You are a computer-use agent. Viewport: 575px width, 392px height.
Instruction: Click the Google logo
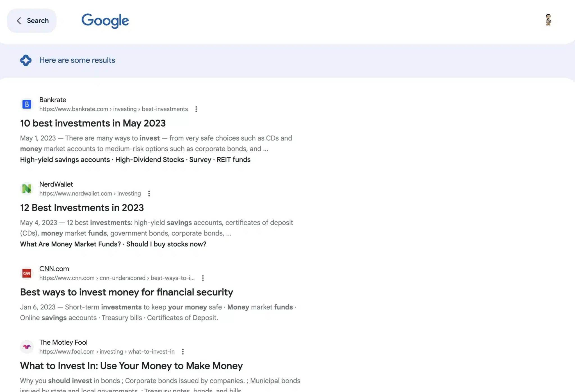tap(105, 21)
